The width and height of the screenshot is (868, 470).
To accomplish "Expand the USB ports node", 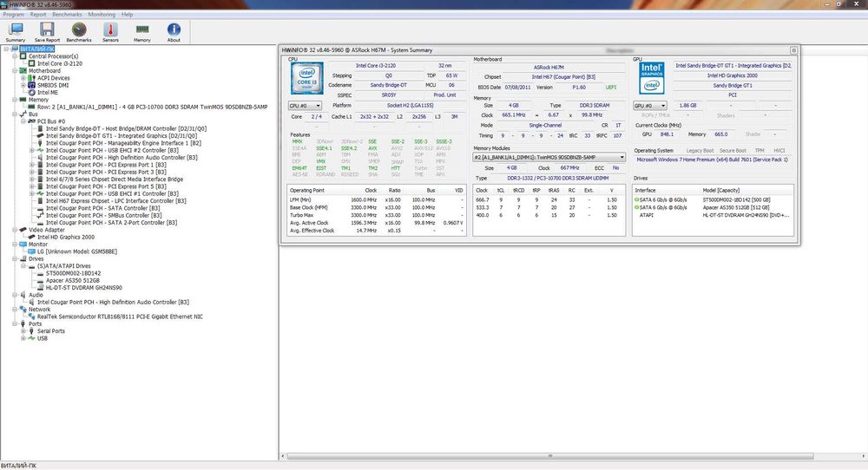I will pyautogui.click(x=23, y=338).
